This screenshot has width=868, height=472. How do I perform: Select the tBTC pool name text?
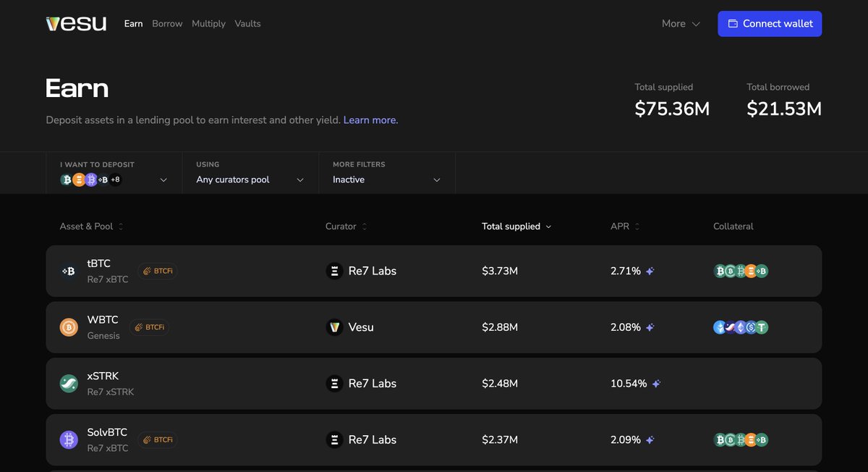pyautogui.click(x=98, y=264)
